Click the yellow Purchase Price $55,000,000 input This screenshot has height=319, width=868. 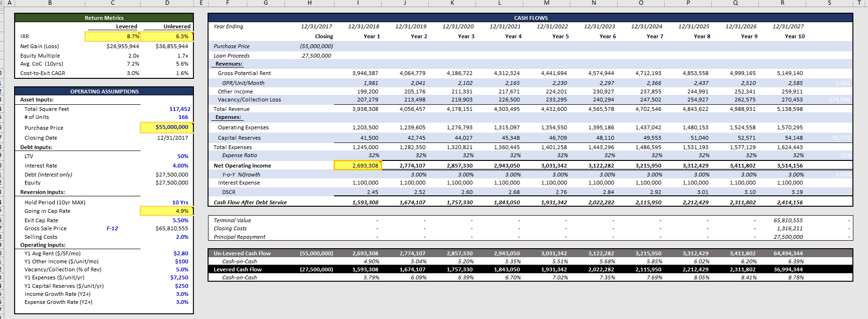[x=167, y=127]
